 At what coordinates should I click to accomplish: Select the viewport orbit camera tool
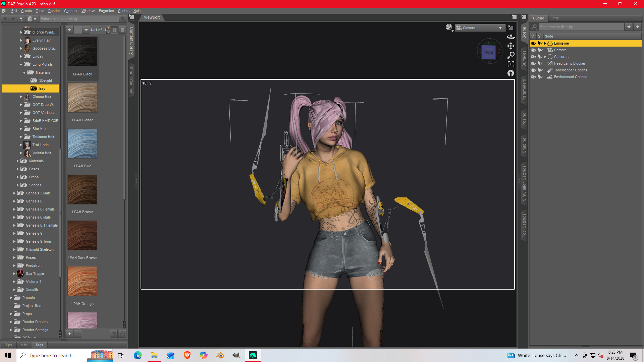click(x=511, y=37)
